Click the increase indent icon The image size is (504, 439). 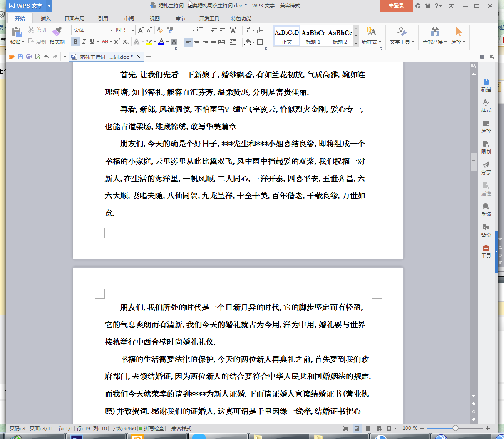(223, 30)
